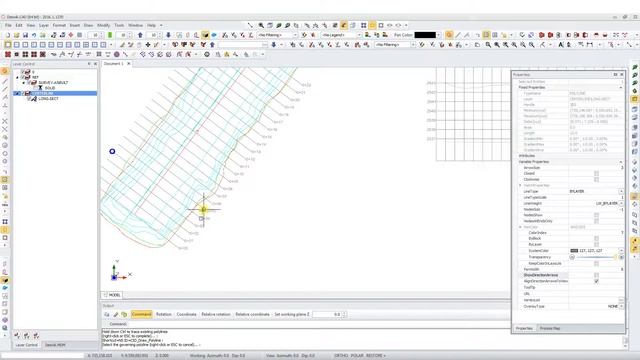Viewport: 640px width, 360px height.
Task: Toggle the ByLayer checkbox under color
Action: pyautogui.click(x=596, y=244)
